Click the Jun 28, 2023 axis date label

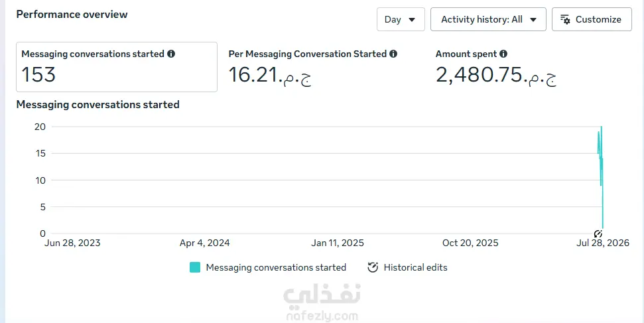pyautogui.click(x=72, y=243)
